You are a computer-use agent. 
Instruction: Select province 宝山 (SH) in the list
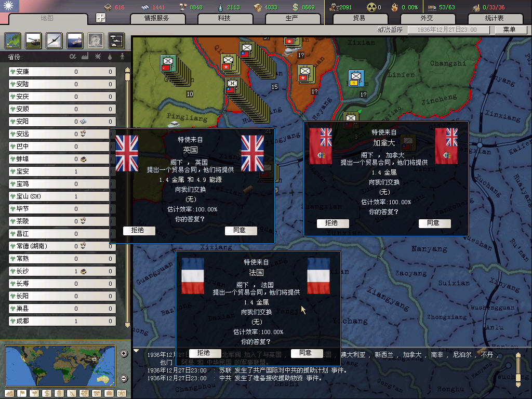[x=62, y=196]
